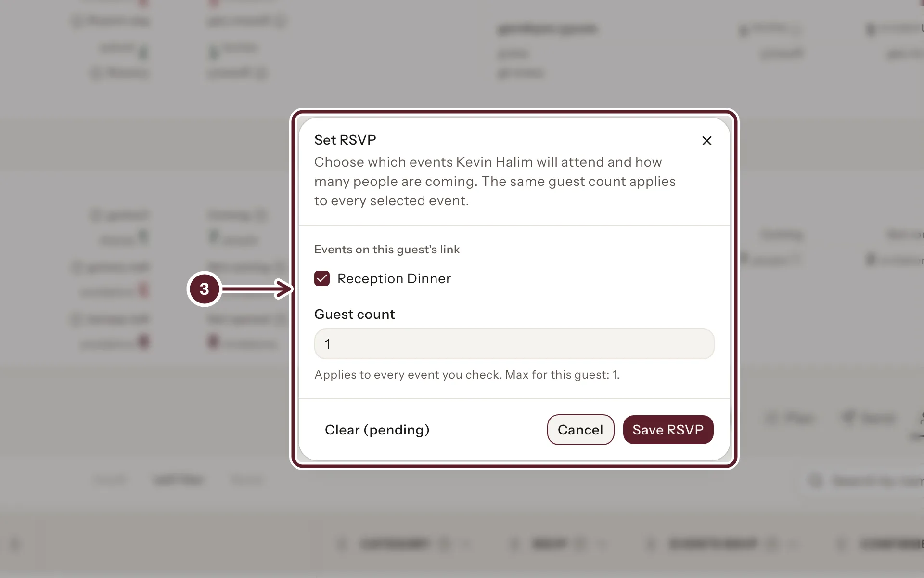Click the Set RSVP dialog title
924x578 pixels.
[345, 140]
